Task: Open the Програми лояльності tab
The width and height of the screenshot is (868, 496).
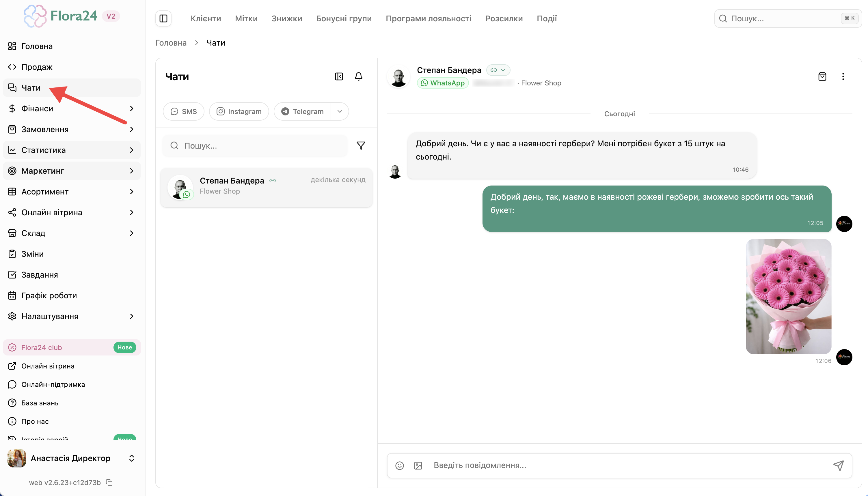Action: [x=428, y=18]
